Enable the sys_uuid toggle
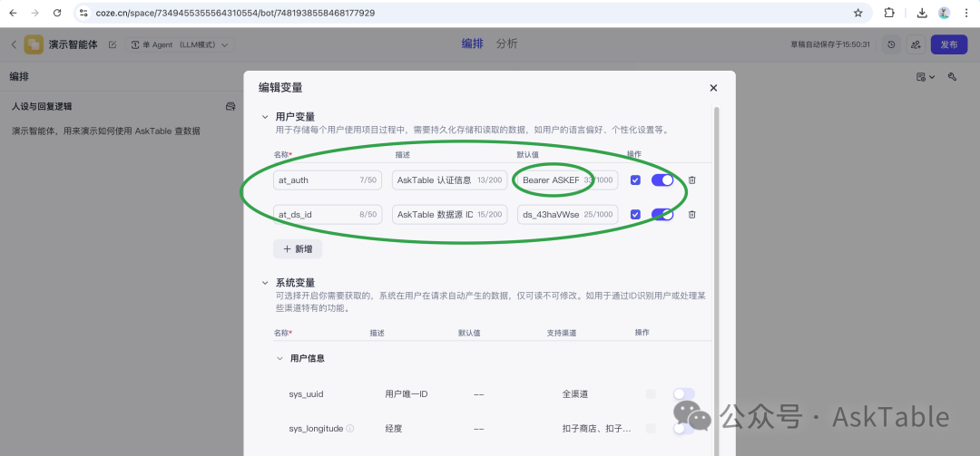Viewport: 980px width, 456px height. (x=684, y=394)
